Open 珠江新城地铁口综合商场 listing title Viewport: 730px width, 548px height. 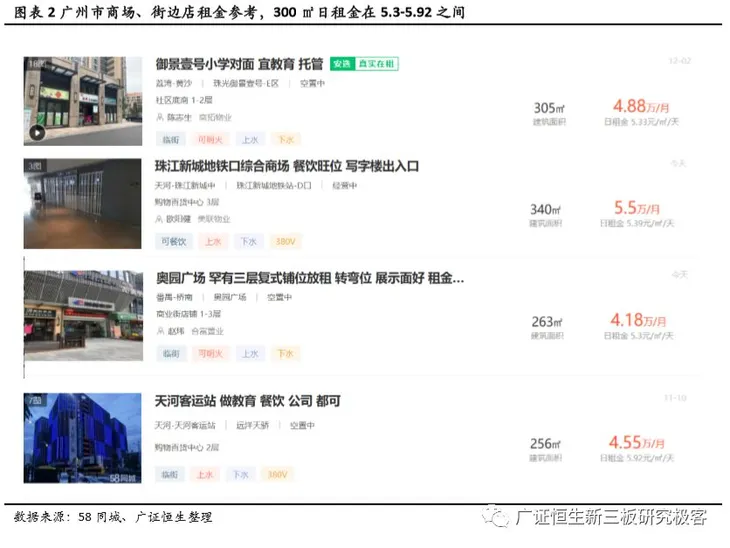(287, 166)
